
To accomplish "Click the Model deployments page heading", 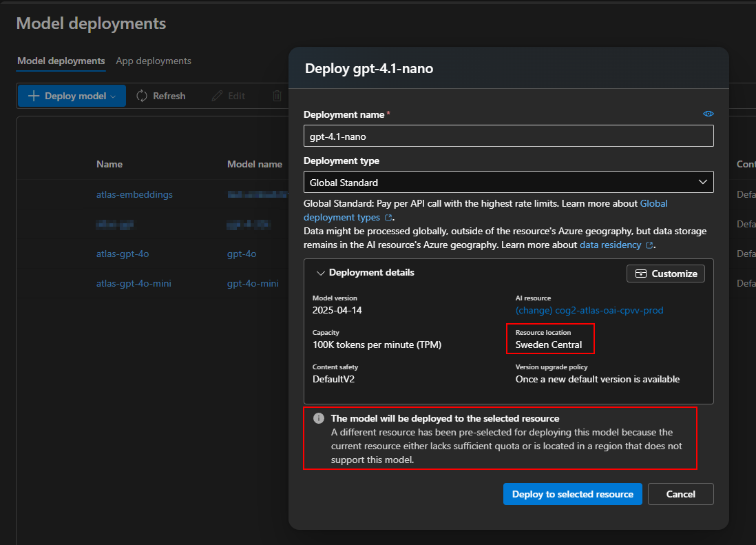I will [x=91, y=23].
